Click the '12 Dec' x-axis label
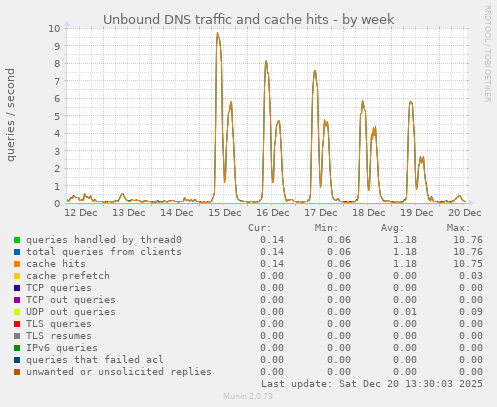Screen dimensions: 497x407 click(x=81, y=213)
